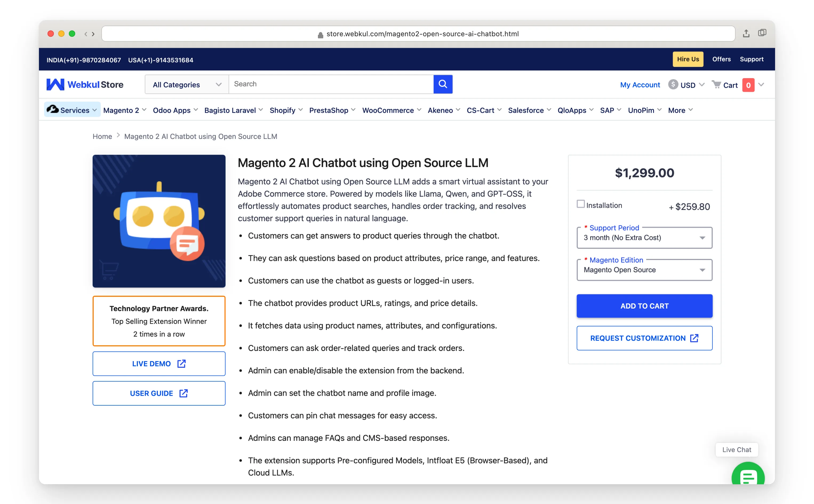Viewport: 814px width, 504px height.
Task: Click the browser address bar
Action: 418,34
